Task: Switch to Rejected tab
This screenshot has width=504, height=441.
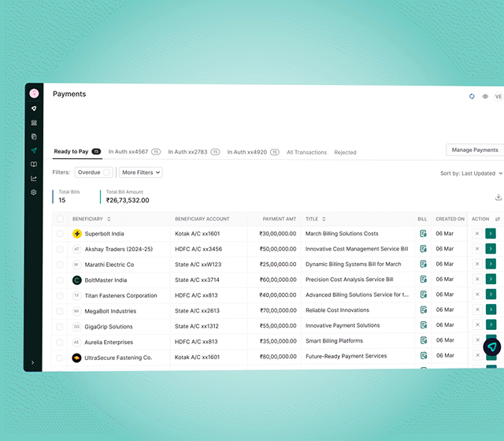Action: 345,152
